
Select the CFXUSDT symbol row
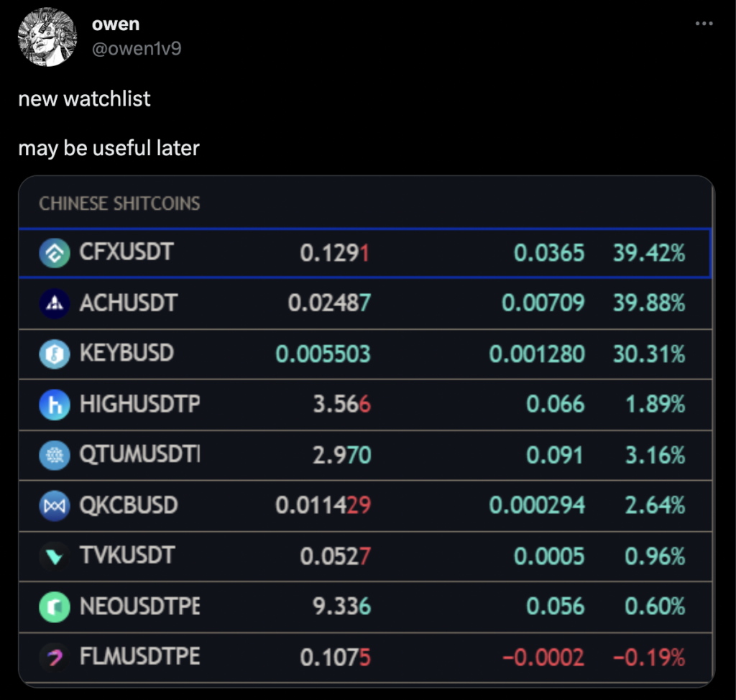(x=365, y=253)
